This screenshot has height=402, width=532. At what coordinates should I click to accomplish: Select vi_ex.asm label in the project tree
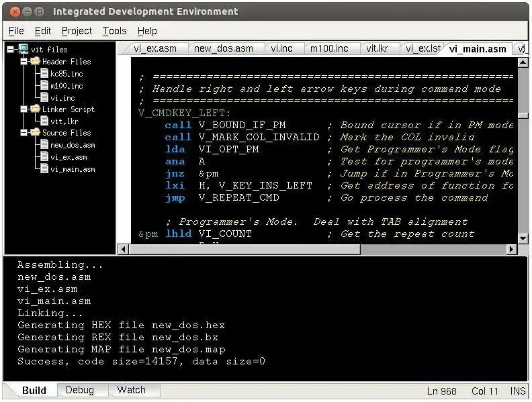[x=69, y=157]
